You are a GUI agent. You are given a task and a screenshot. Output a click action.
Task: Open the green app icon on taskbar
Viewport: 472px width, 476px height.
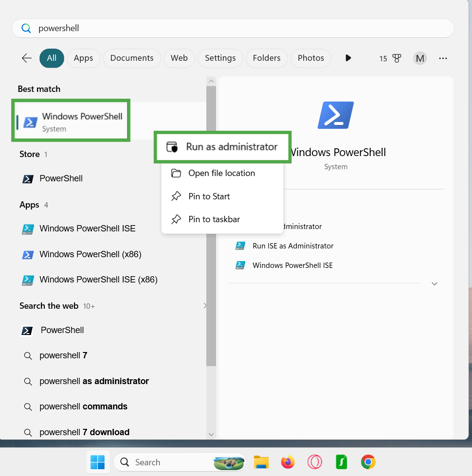tap(342, 462)
